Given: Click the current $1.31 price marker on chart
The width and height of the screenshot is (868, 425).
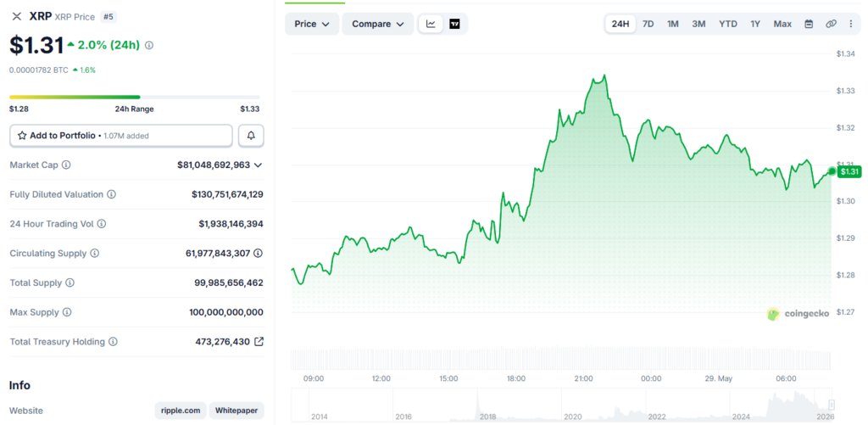Looking at the screenshot, I should [x=849, y=171].
